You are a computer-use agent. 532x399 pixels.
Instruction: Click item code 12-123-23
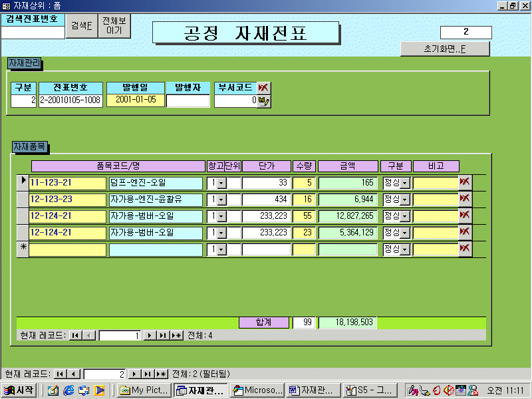(68, 199)
